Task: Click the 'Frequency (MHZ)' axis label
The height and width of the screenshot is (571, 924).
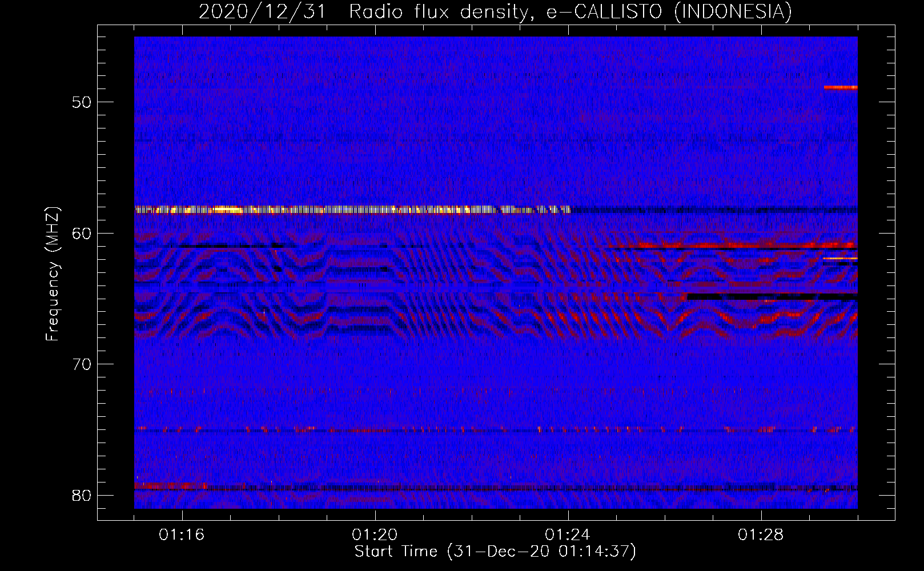Action: [53, 274]
